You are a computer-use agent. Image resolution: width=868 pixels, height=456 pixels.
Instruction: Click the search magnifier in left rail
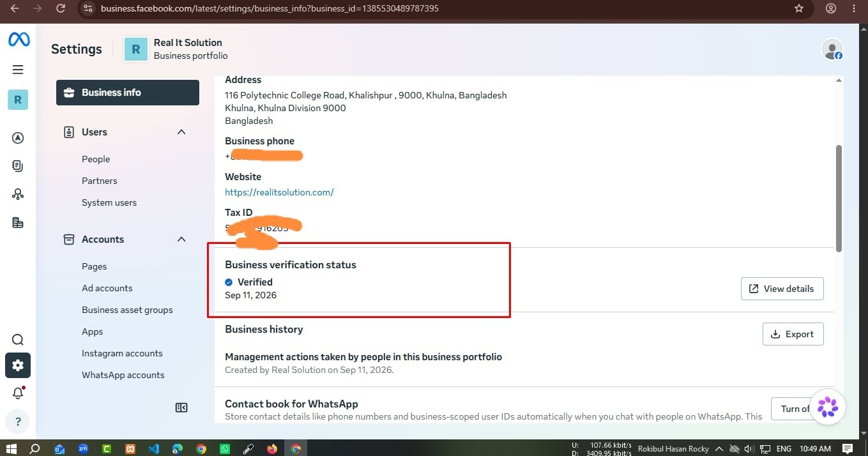(x=18, y=340)
